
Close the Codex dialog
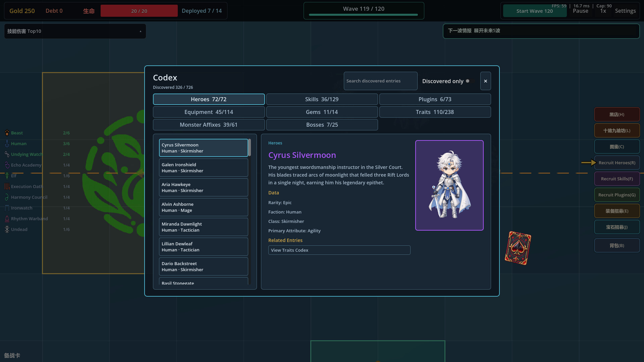pyautogui.click(x=485, y=81)
